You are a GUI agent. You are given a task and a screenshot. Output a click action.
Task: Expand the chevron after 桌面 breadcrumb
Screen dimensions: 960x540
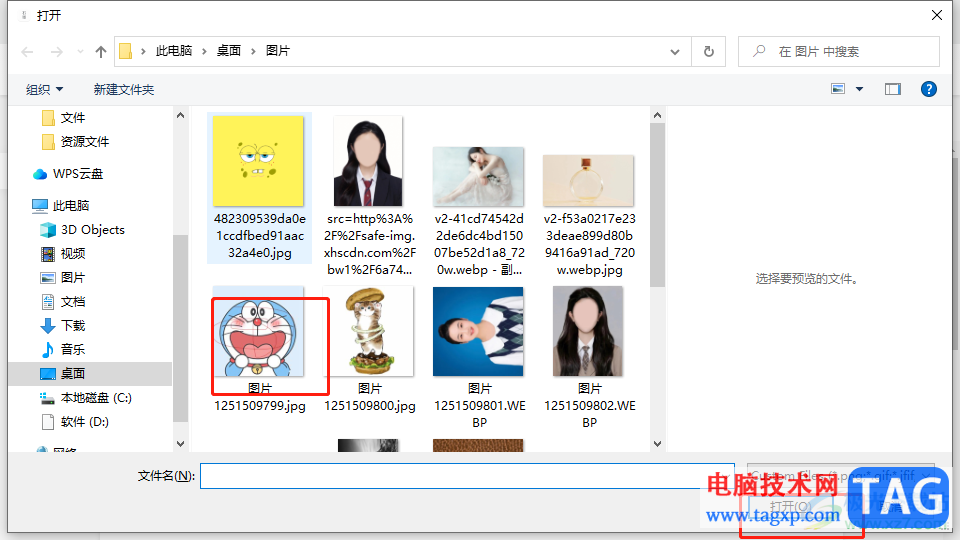(x=253, y=51)
